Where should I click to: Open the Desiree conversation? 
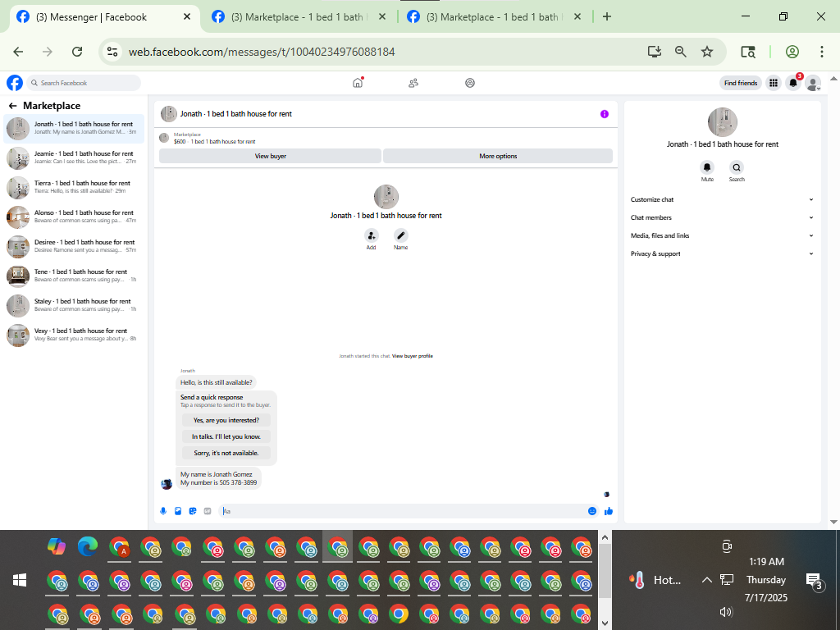point(74,246)
